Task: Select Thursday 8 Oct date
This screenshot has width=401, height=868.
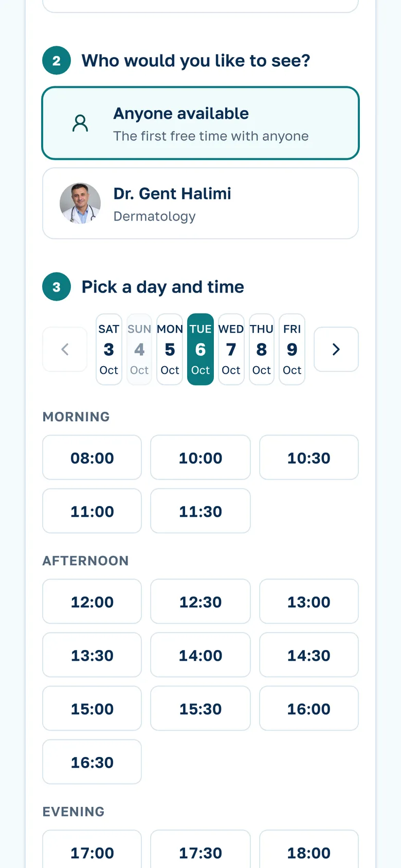Action: pyautogui.click(x=262, y=349)
